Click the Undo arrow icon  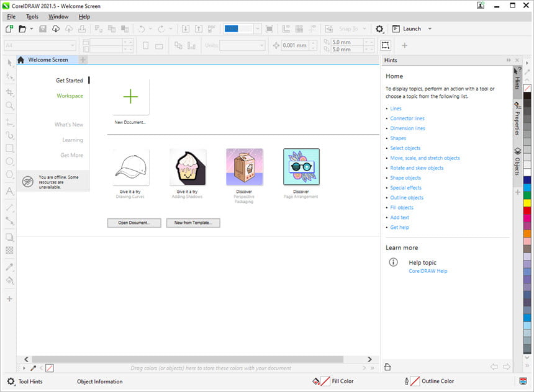[142, 29]
